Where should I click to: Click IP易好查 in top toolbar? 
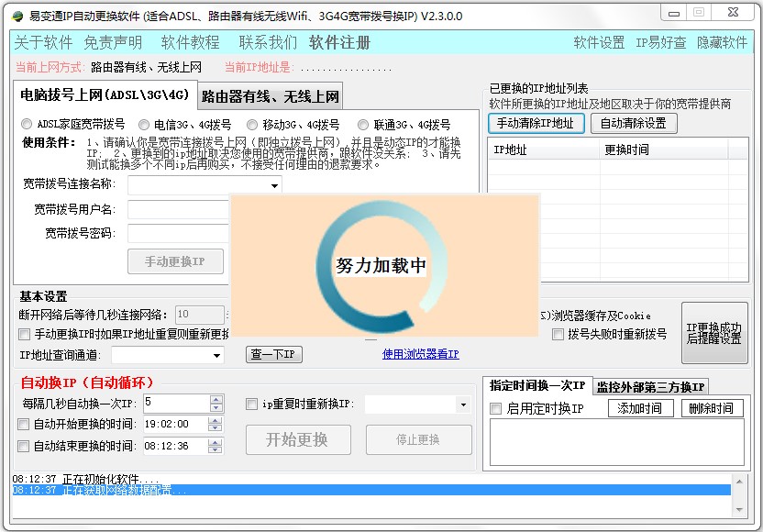661,43
